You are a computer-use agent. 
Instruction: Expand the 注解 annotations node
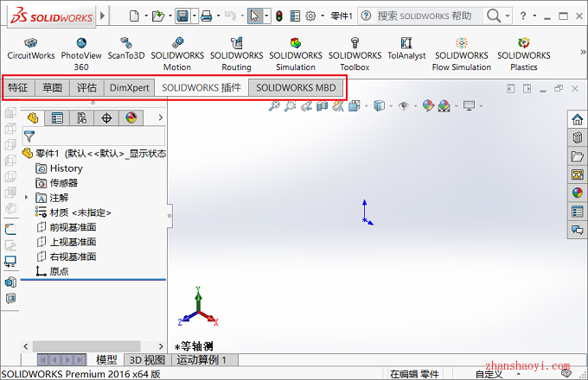point(26,197)
